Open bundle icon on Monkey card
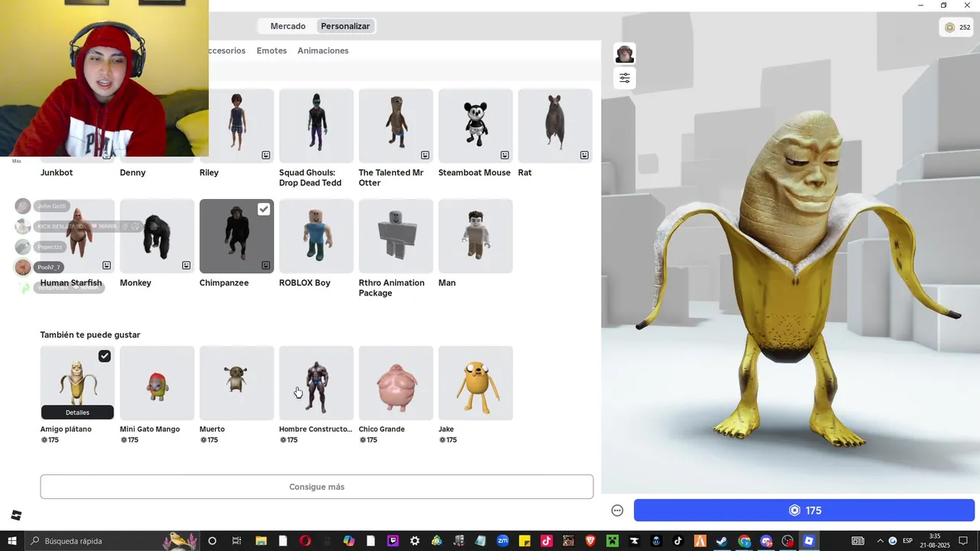The image size is (980, 551). coord(186,265)
